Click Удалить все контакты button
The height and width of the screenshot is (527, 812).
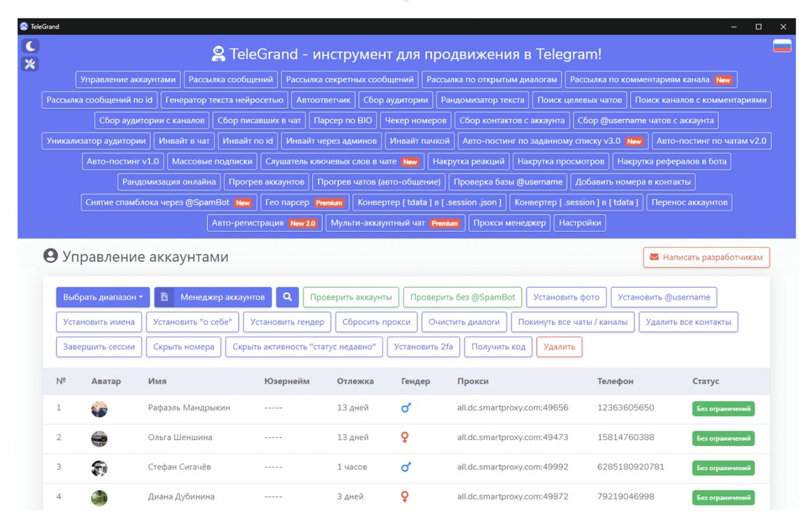pos(688,322)
